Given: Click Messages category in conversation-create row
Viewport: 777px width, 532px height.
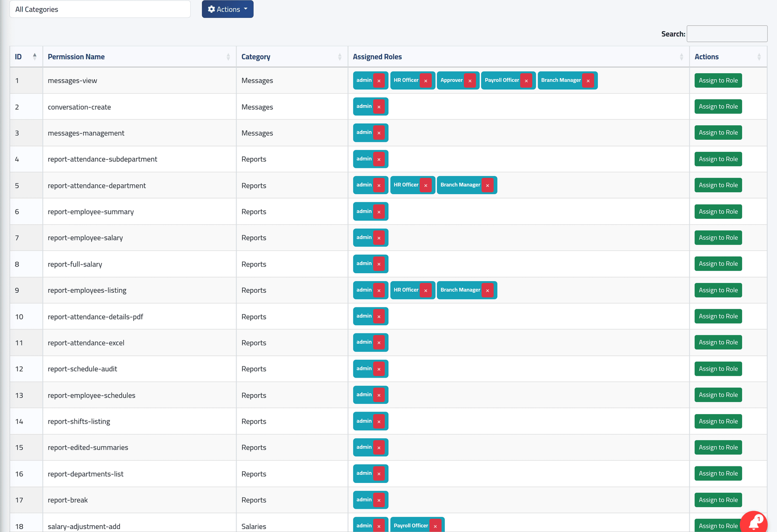Looking at the screenshot, I should [x=257, y=107].
